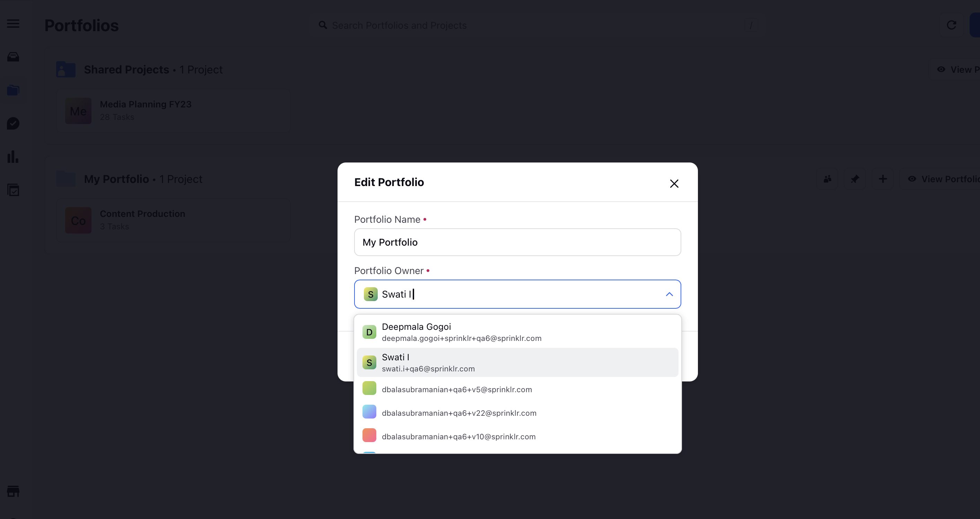Click swati.i+qa6@sprinklr.com email text
The width and height of the screenshot is (980, 519).
[428, 369]
